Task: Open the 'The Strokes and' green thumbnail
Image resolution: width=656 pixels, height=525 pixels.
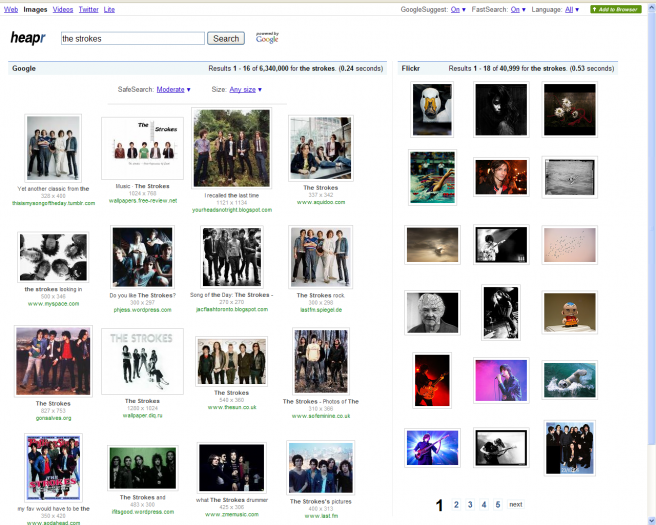Action: tap(143, 468)
